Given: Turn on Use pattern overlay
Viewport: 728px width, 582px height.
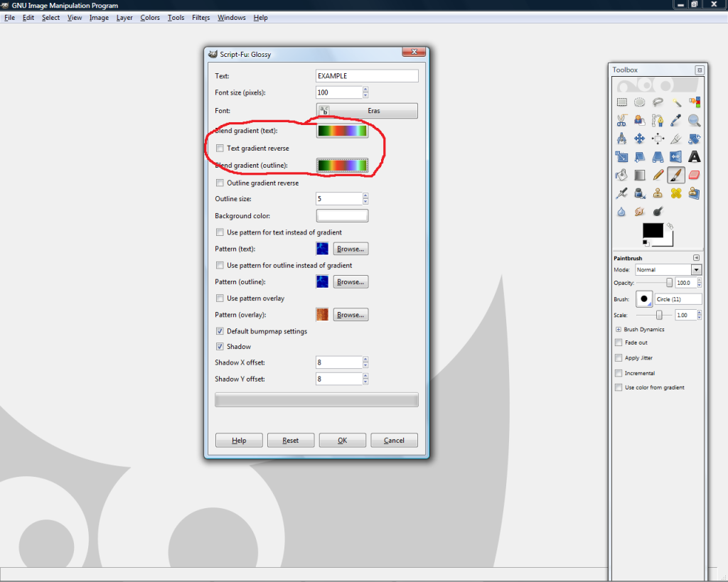Looking at the screenshot, I should [220, 298].
